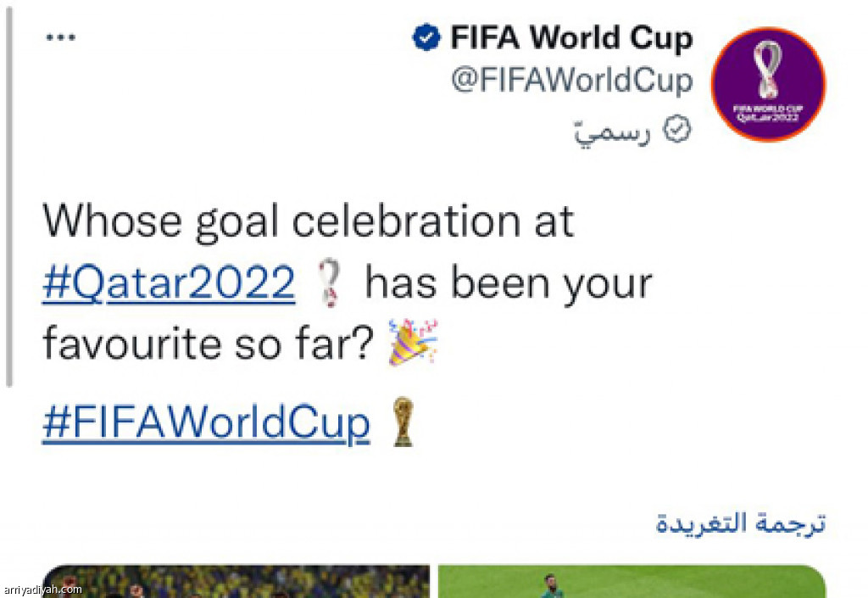This screenshot has width=868, height=598.
Task: Open the three-dot more options menu
Action: 60,38
